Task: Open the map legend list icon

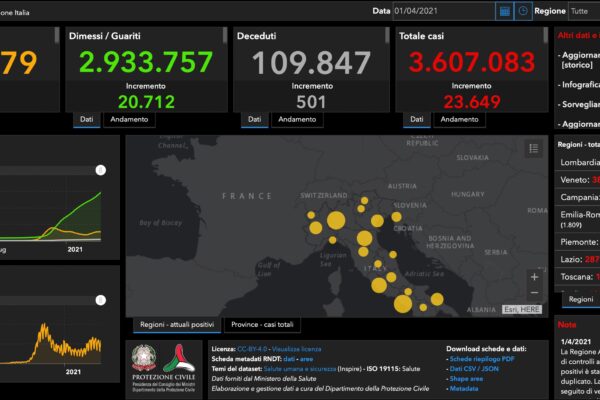Action: click(534, 148)
